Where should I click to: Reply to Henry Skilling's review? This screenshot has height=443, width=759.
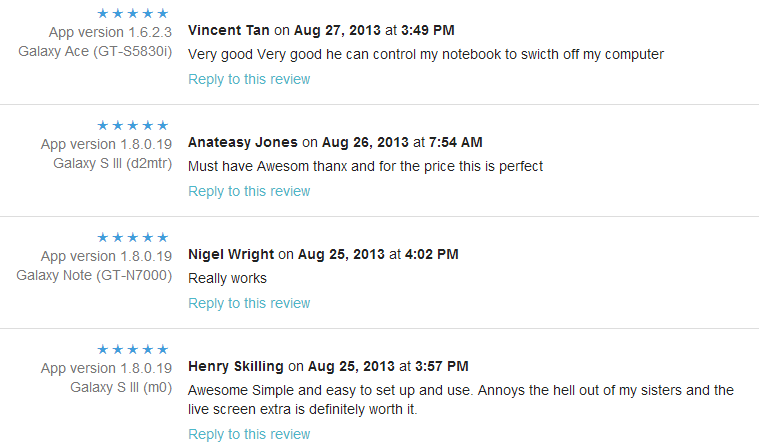(249, 434)
